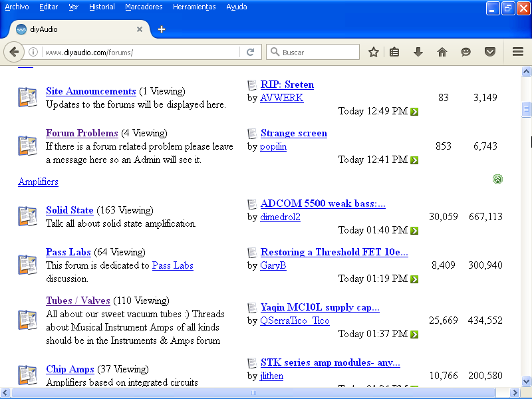This screenshot has width=532, height=399.
Task: Click the scroll right arrow
Action: tap(515, 393)
